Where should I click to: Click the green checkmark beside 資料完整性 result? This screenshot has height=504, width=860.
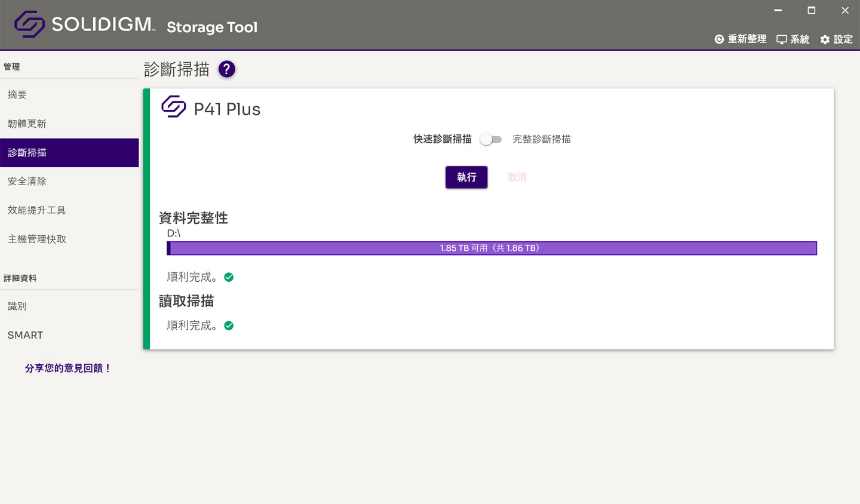(x=228, y=277)
